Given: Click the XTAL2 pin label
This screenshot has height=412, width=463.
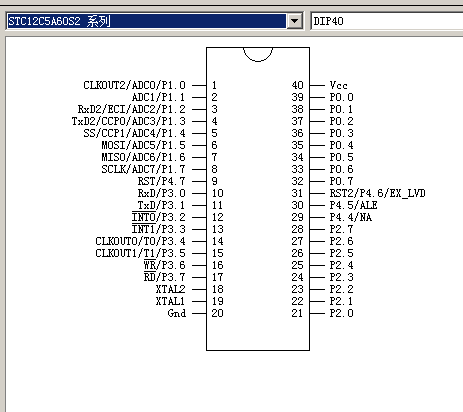Looking at the screenshot, I should pos(170,289).
